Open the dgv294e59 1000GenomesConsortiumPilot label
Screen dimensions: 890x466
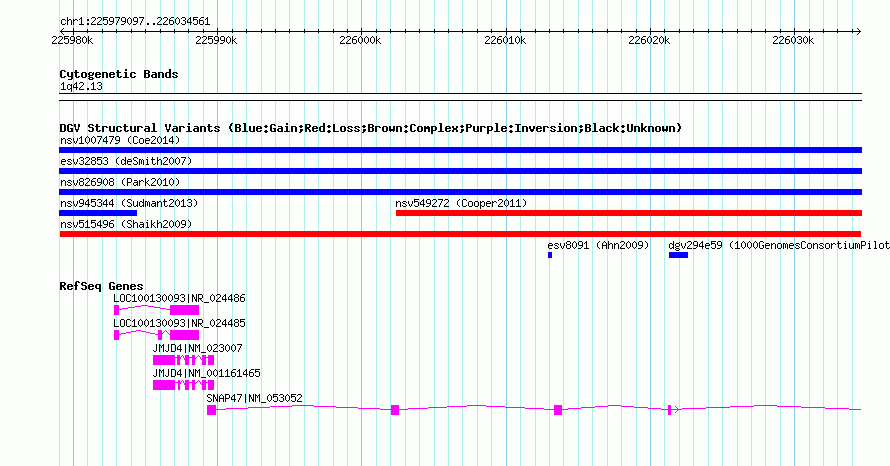[779, 245]
